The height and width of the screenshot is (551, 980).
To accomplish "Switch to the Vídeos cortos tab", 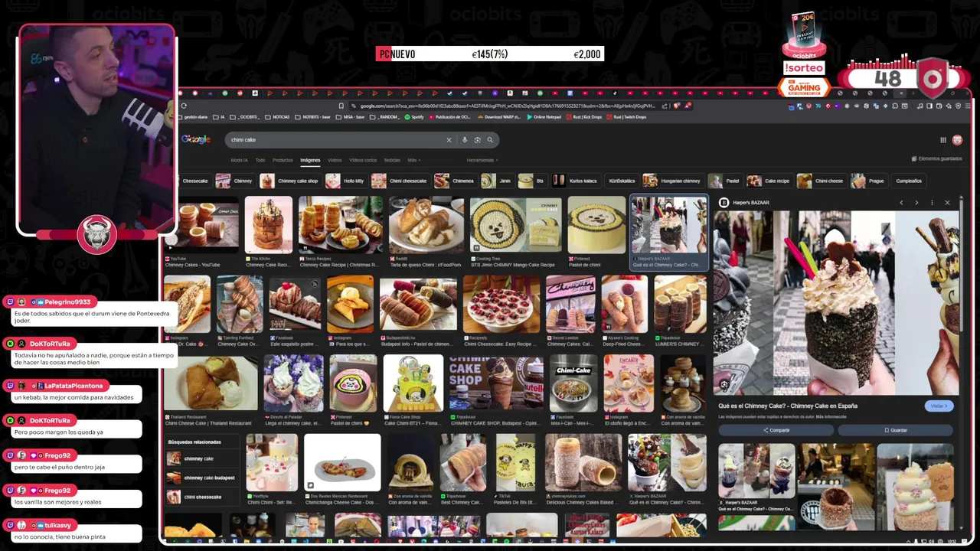I will 363,160.
